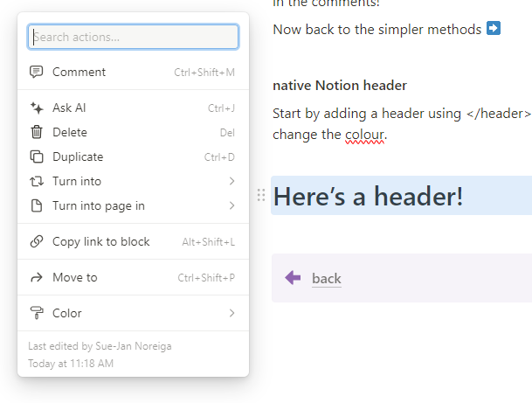The height and width of the screenshot is (403, 532).
Task: Click the Move to arrow icon
Action: point(37,277)
